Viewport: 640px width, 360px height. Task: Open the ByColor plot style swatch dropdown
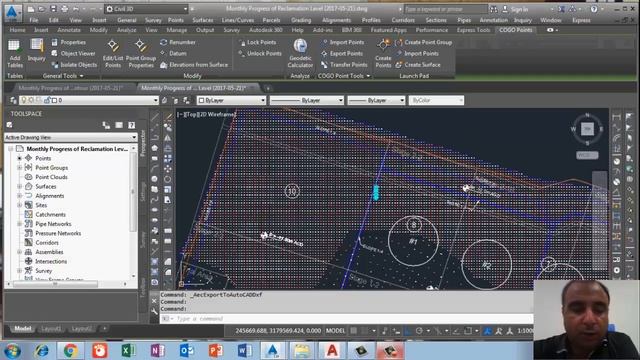[436, 100]
